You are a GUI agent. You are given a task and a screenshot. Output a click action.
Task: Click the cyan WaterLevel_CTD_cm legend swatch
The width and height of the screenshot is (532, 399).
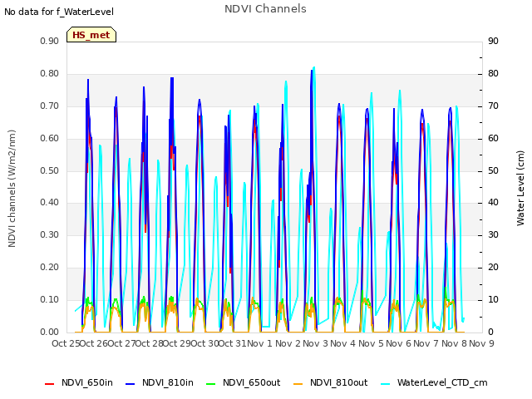pos(386,384)
